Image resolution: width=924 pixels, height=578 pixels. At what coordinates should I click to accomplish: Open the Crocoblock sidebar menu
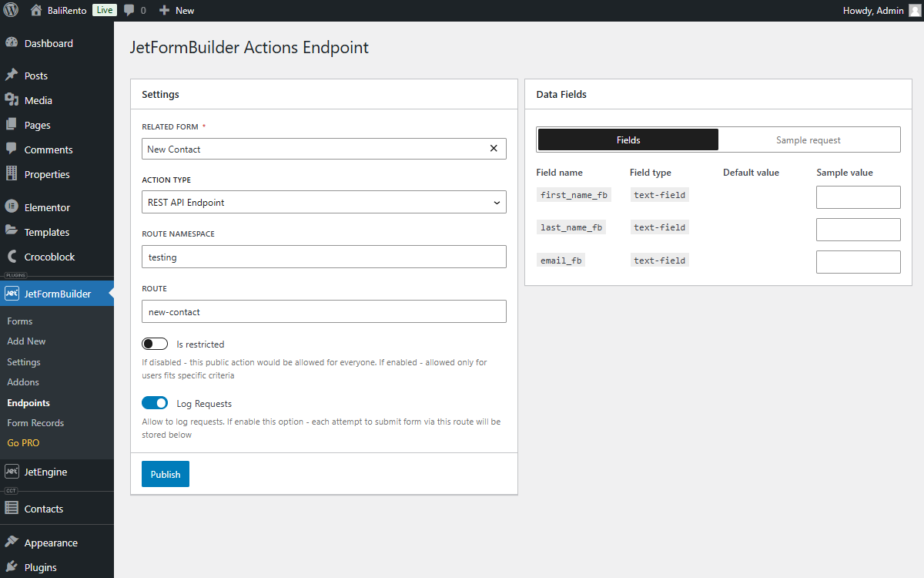pyautogui.click(x=48, y=256)
